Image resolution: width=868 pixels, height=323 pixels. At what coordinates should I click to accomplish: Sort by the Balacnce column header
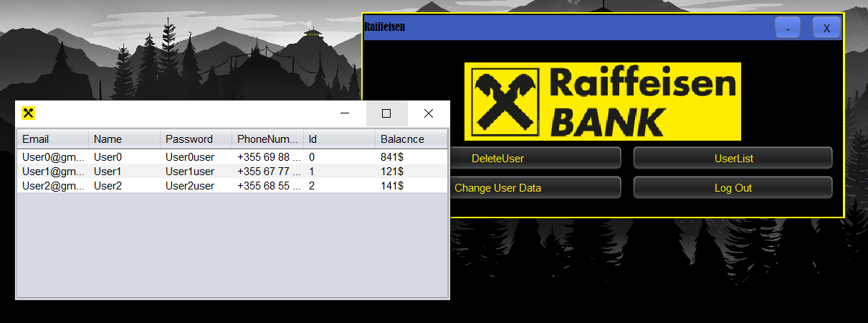(411, 139)
